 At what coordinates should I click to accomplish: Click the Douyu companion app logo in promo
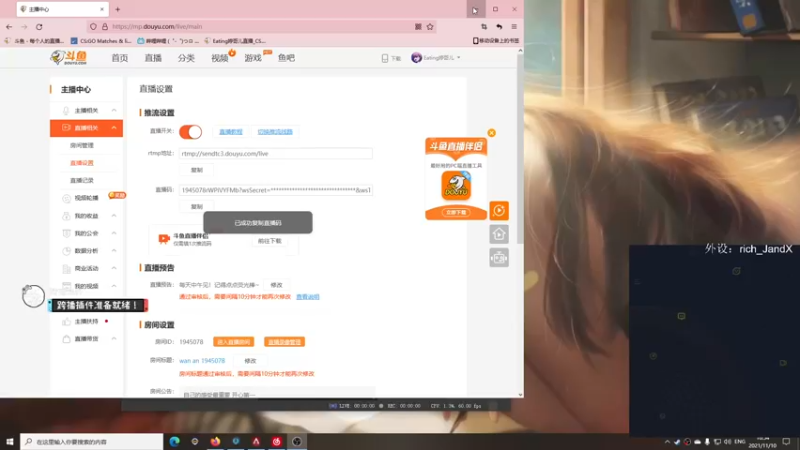[456, 185]
